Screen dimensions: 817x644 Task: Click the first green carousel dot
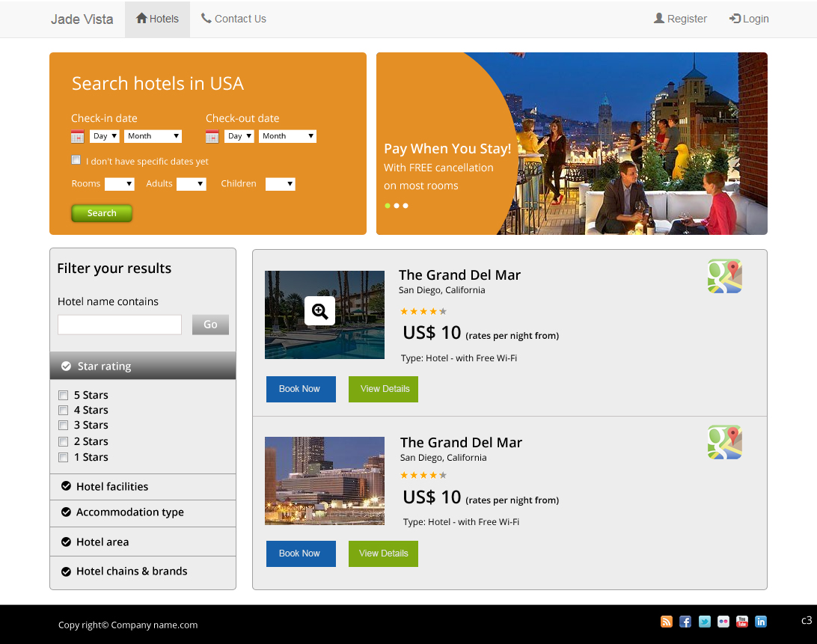pos(387,206)
